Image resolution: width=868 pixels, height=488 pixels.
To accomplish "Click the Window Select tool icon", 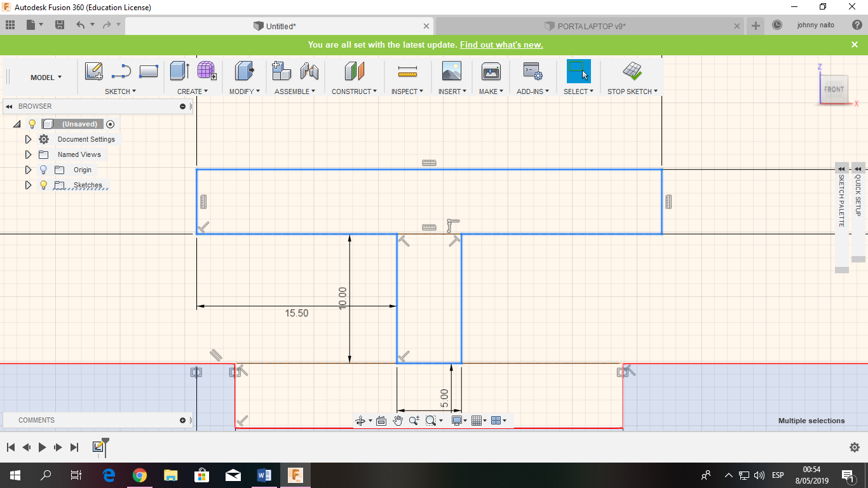I will (x=578, y=71).
